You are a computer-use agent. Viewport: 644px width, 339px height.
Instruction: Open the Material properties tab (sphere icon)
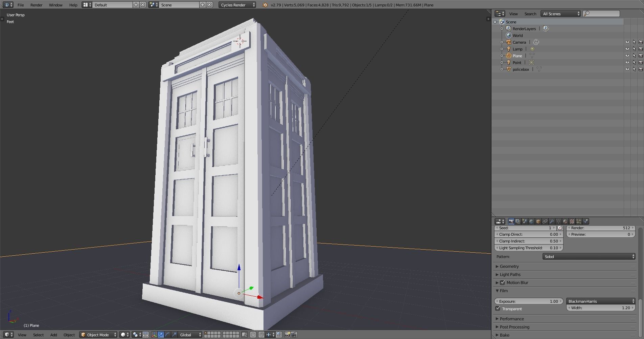[565, 221]
